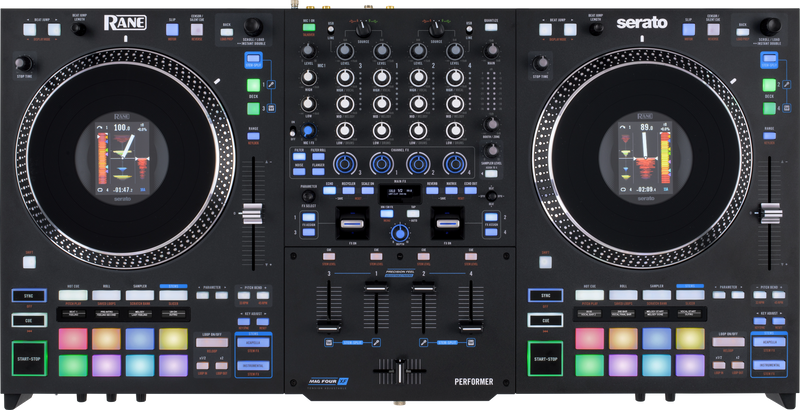Trigger the red performance pad on left deck
The width and height of the screenshot is (800, 410).
pyautogui.click(x=73, y=339)
